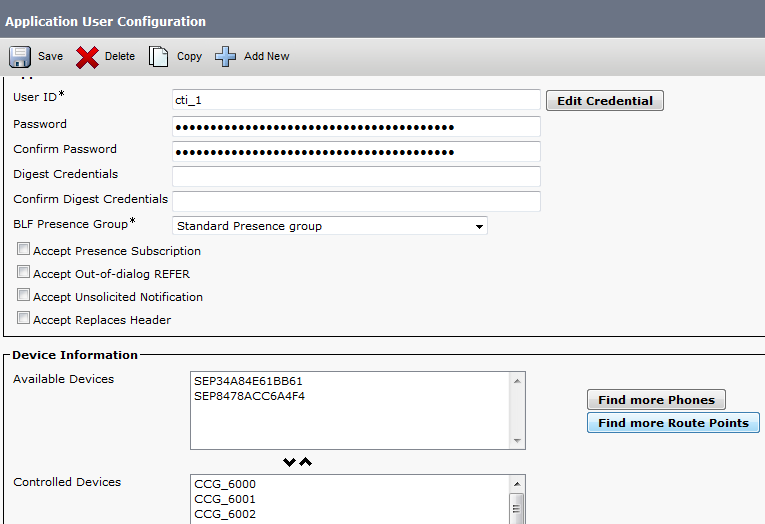Click Find more Route Points button
The height and width of the screenshot is (524, 765).
click(673, 423)
